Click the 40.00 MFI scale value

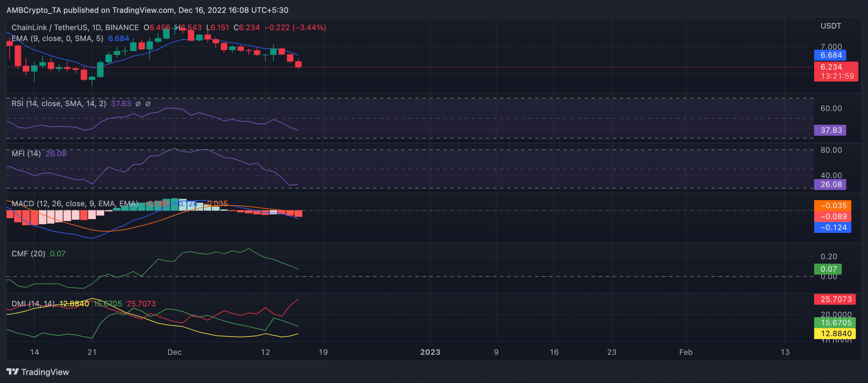831,175
